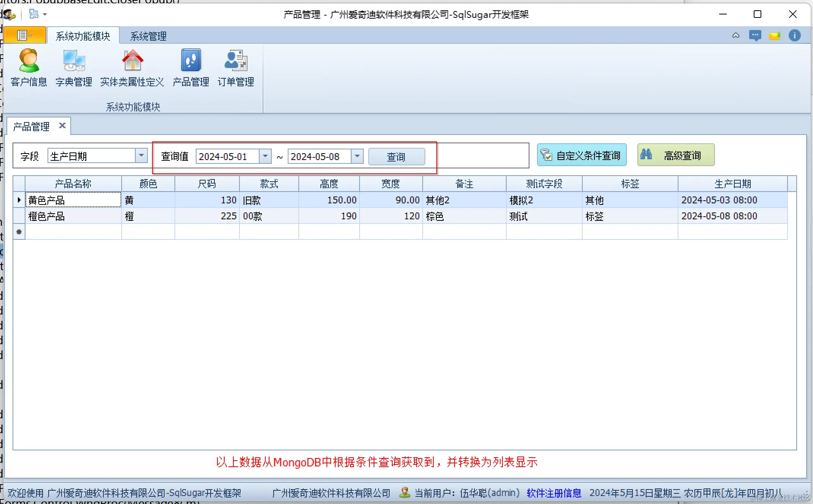The width and height of the screenshot is (813, 504).
Task: Click the yellow mail envelope icon
Action: [774, 36]
